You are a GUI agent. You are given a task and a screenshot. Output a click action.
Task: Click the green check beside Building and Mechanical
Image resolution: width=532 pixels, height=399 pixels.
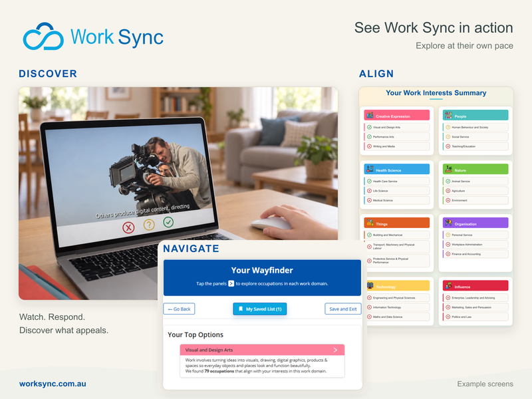(x=369, y=235)
